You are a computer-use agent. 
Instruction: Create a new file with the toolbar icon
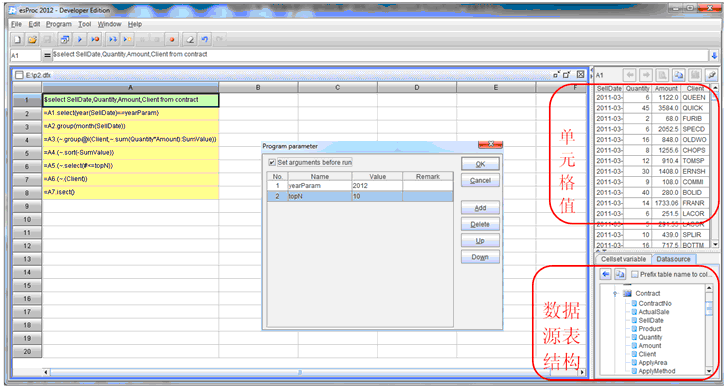(18, 40)
